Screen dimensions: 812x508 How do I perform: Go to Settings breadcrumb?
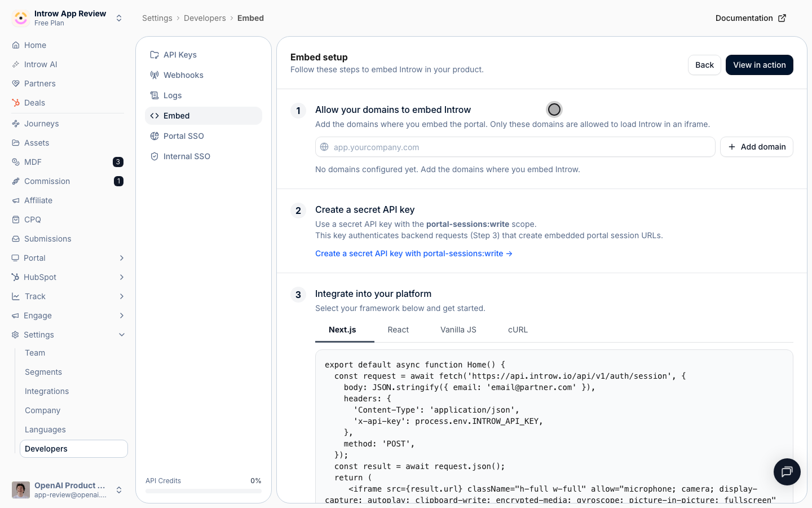(x=157, y=18)
